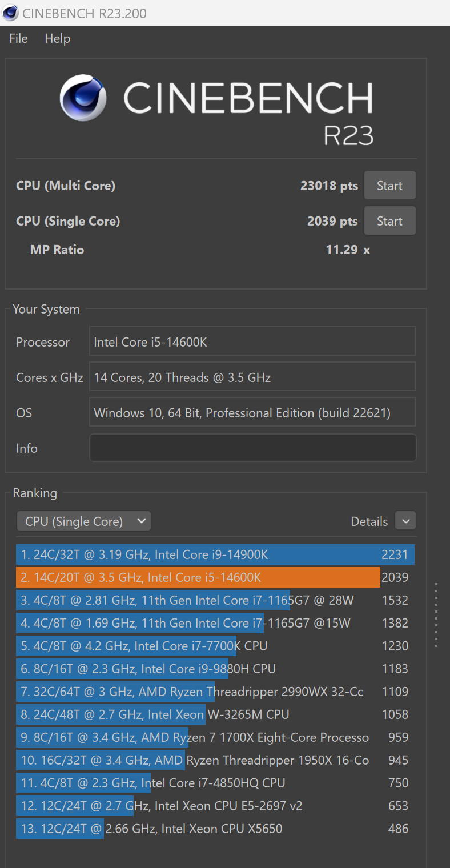Viewport: 450px width, 868px height.
Task: Click the Cores x GHz field
Action: pos(252,376)
